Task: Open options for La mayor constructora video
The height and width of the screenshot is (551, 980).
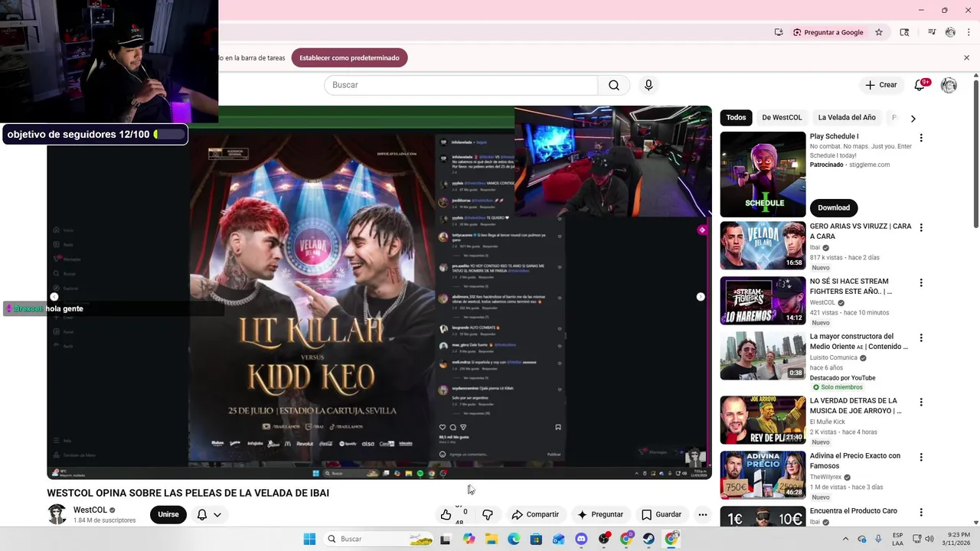Action: (921, 337)
